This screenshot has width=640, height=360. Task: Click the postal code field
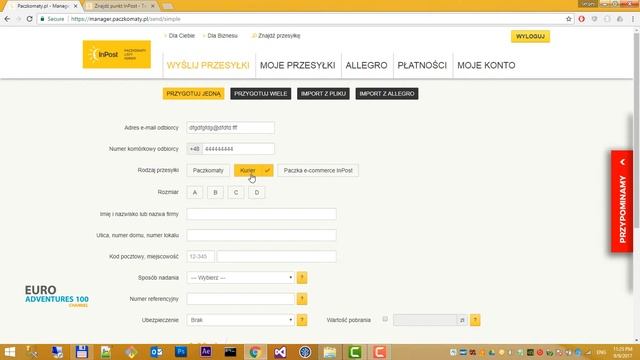(200, 256)
